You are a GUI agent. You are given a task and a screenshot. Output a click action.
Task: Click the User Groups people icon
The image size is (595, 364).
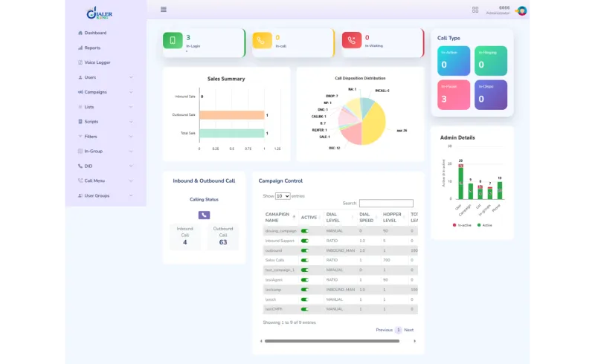(80, 195)
